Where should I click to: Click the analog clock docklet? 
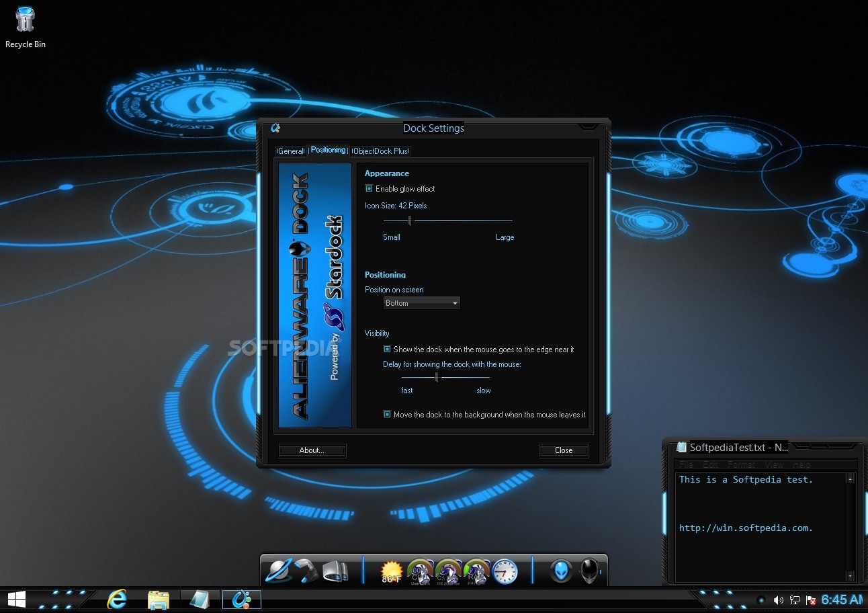click(505, 571)
